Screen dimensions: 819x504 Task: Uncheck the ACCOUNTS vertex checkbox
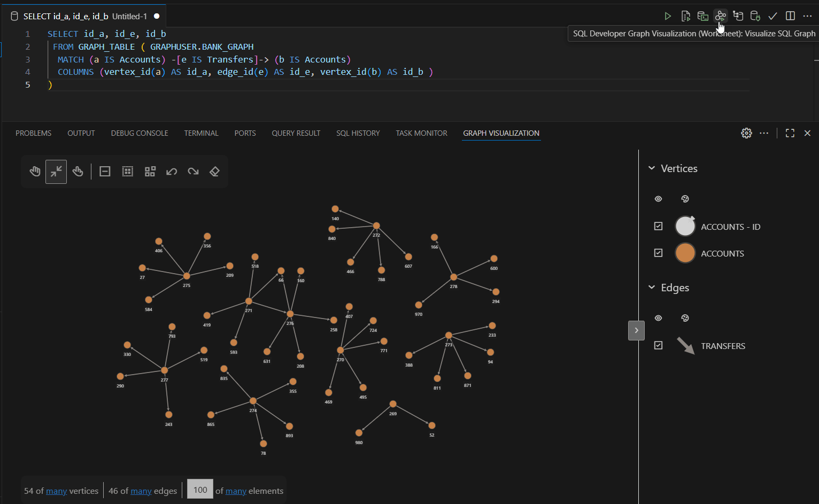tap(658, 253)
